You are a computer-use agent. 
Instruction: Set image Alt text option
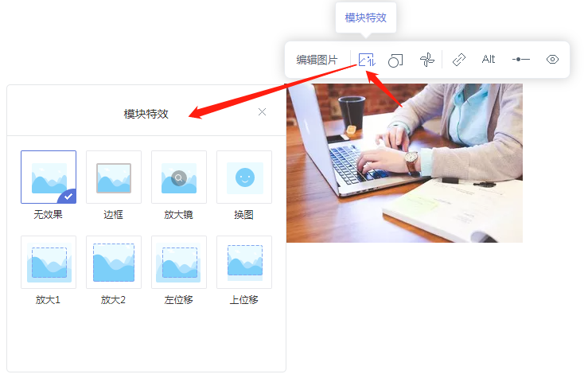(489, 59)
